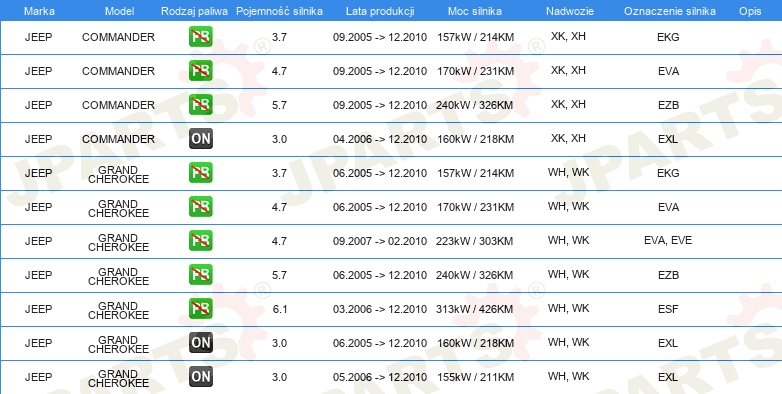The width and height of the screenshot is (782, 394).
Task: Click engine code EVA, EVE cell
Action: pyautogui.click(x=668, y=241)
